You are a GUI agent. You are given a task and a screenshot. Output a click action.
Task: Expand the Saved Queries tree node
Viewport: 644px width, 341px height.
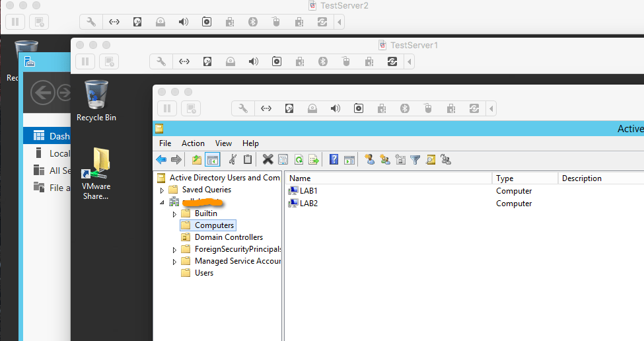point(161,190)
